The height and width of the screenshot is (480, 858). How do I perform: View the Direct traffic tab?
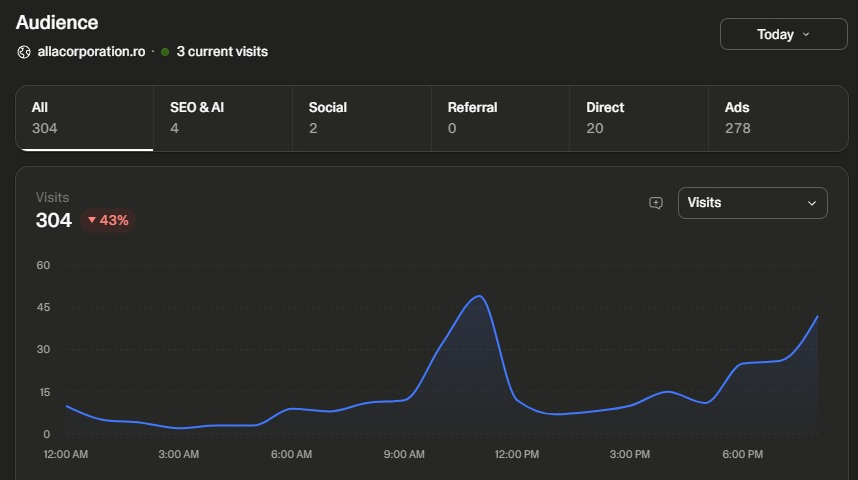pyautogui.click(x=639, y=118)
